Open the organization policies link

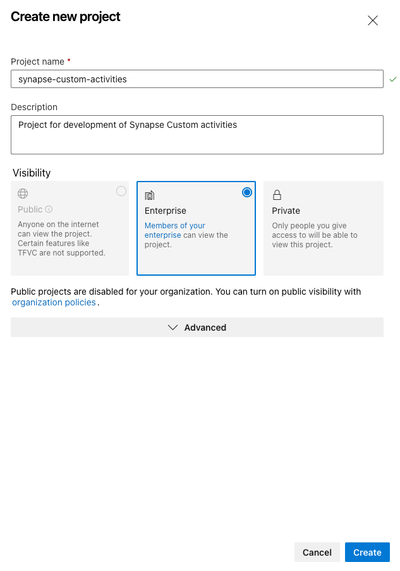(x=54, y=302)
